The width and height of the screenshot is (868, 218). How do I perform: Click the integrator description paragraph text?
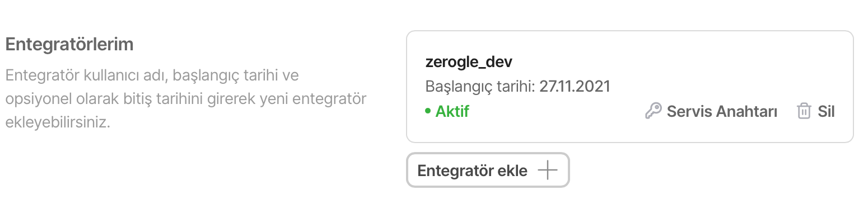click(186, 98)
